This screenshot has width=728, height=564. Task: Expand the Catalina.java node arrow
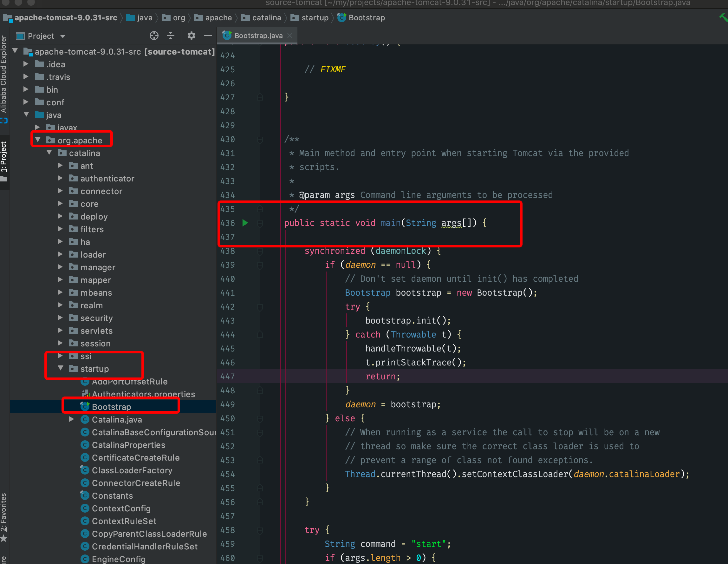(x=72, y=419)
